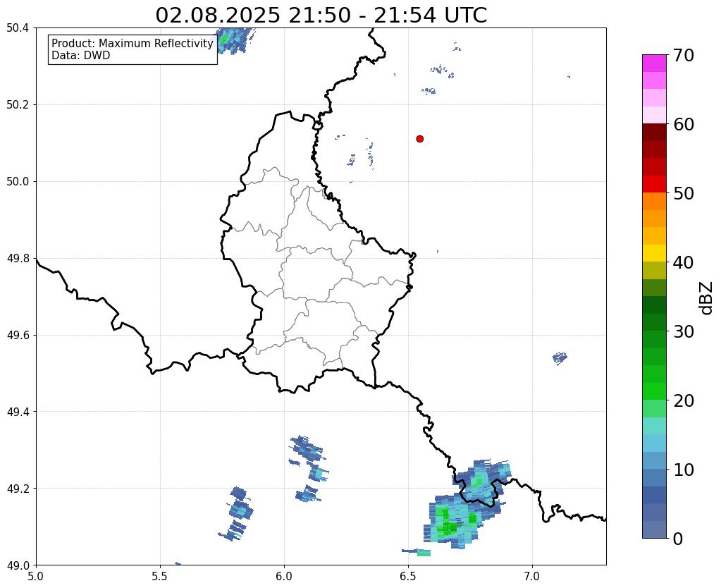Click the latitude tick label 49.4
This screenshot has width=721, height=588.
pos(18,412)
